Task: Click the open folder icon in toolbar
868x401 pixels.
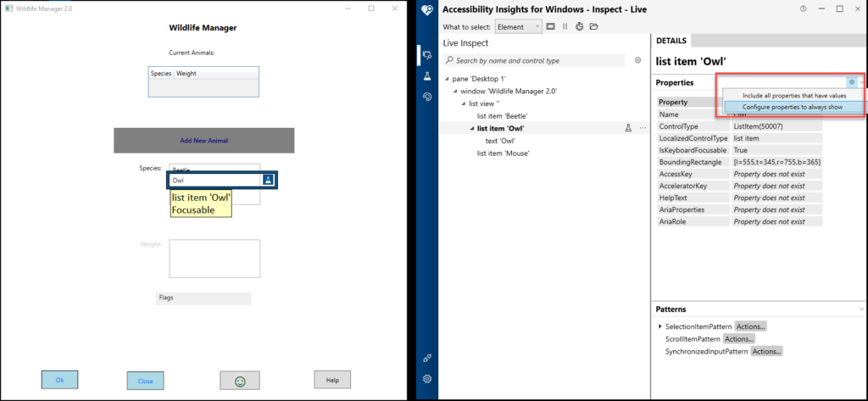Action: point(594,26)
